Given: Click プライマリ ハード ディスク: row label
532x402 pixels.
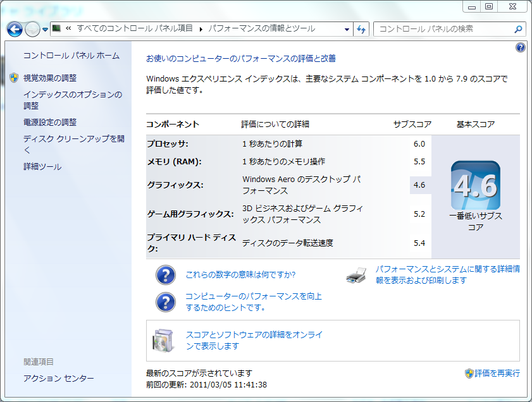Looking at the screenshot, I should [191, 243].
